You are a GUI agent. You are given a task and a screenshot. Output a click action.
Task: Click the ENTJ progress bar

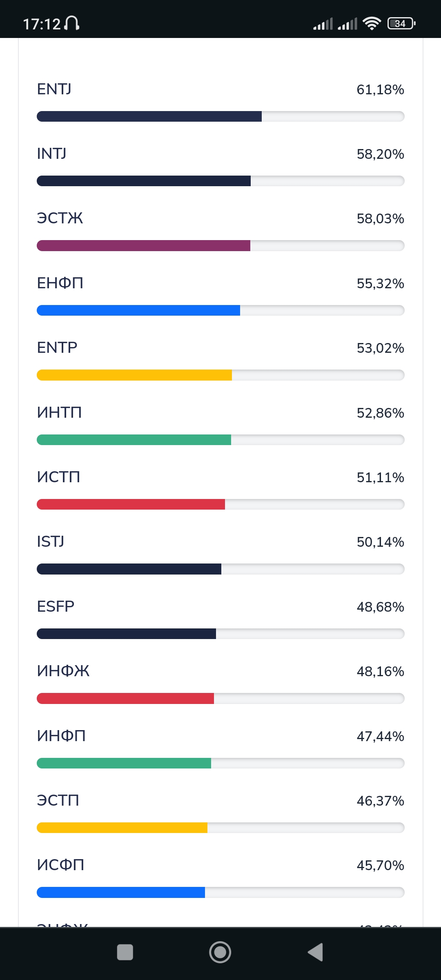click(220, 116)
